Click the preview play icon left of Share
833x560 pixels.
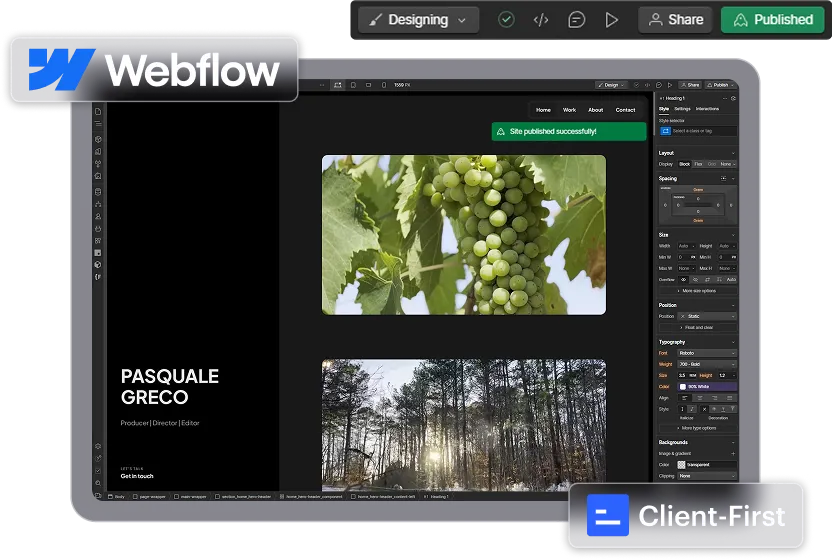(x=611, y=20)
